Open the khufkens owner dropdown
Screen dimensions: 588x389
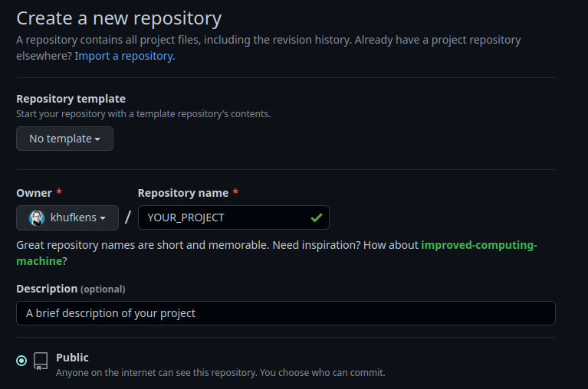click(x=67, y=217)
